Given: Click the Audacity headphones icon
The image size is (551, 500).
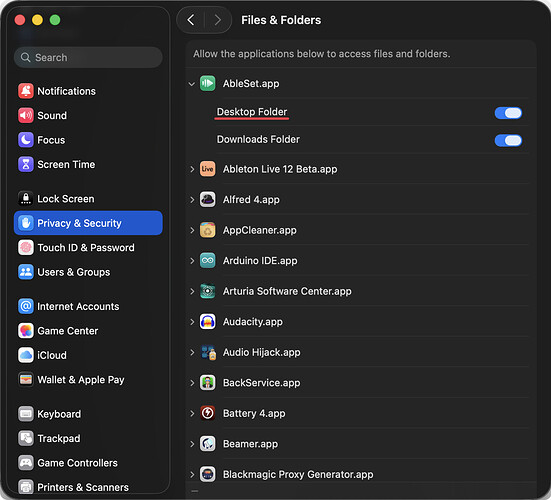Looking at the screenshot, I should (207, 322).
